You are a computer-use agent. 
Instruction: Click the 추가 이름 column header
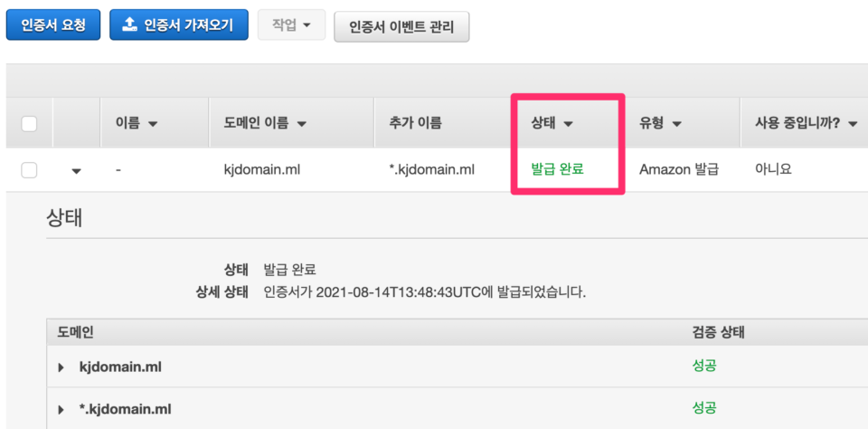pos(415,124)
